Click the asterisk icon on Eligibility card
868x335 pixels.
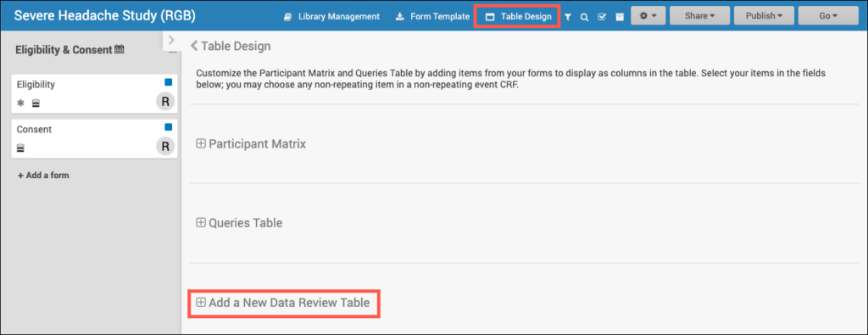click(x=21, y=103)
